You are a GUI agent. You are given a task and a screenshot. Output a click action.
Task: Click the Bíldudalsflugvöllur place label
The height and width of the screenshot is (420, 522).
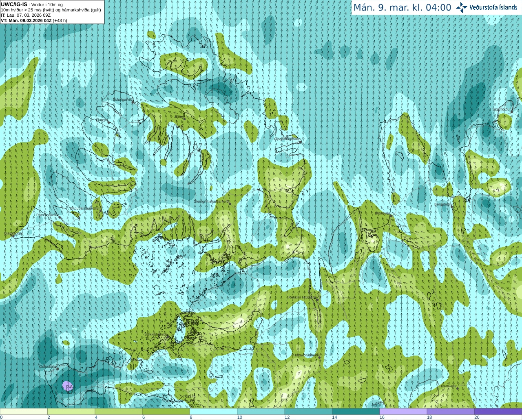[85, 208]
